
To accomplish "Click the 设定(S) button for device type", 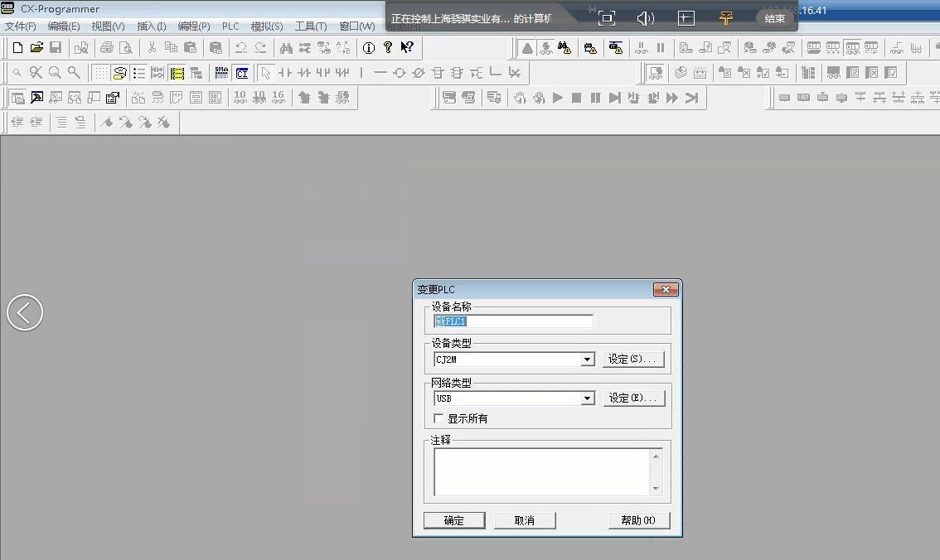I will pos(633,358).
